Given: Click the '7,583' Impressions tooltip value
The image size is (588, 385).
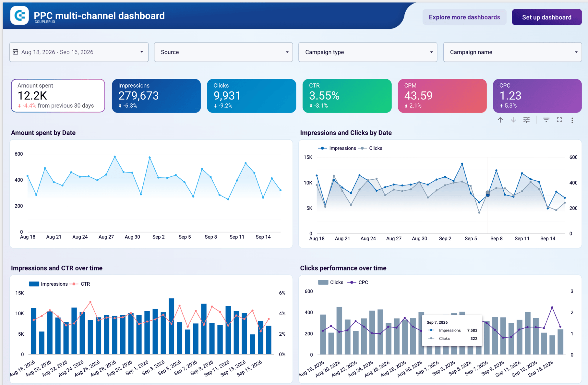Looking at the screenshot, I should click(x=472, y=330).
